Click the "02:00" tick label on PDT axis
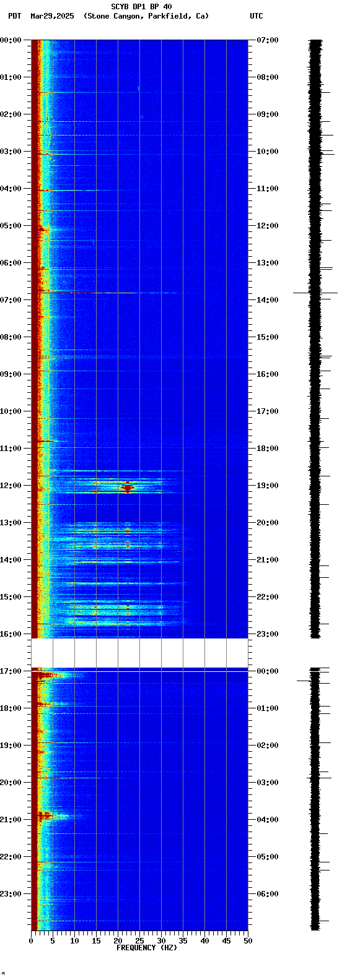This screenshot has width=342, height=980. pos(11,114)
